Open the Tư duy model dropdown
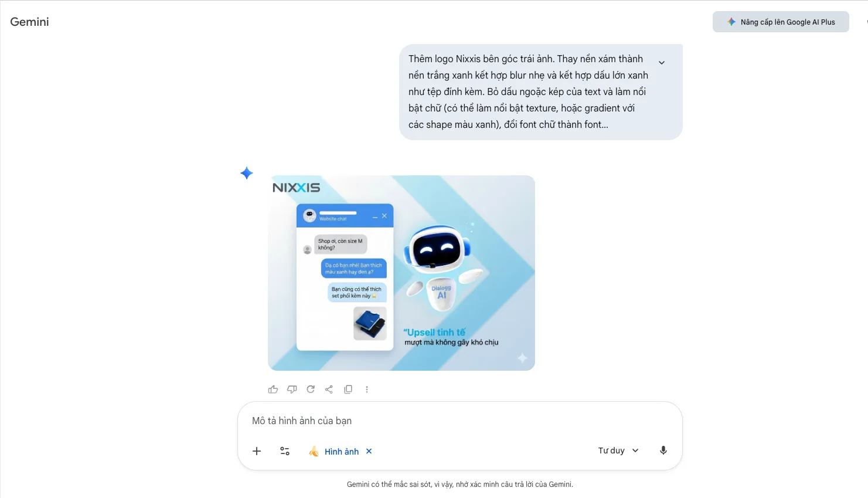Screen dimensions: 868x498 (x=618, y=450)
